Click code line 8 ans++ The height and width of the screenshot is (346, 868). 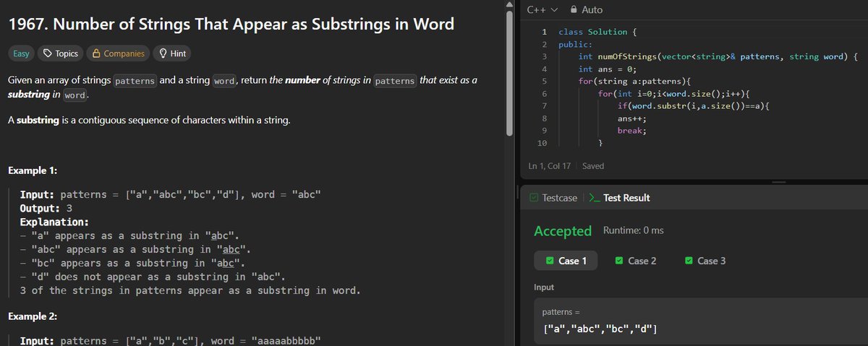(631, 118)
